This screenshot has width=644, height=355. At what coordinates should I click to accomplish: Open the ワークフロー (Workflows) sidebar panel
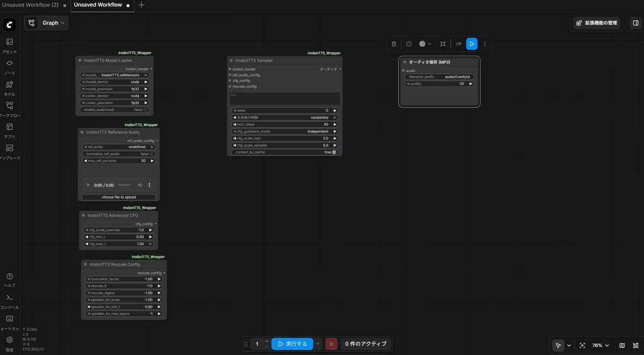tap(10, 109)
